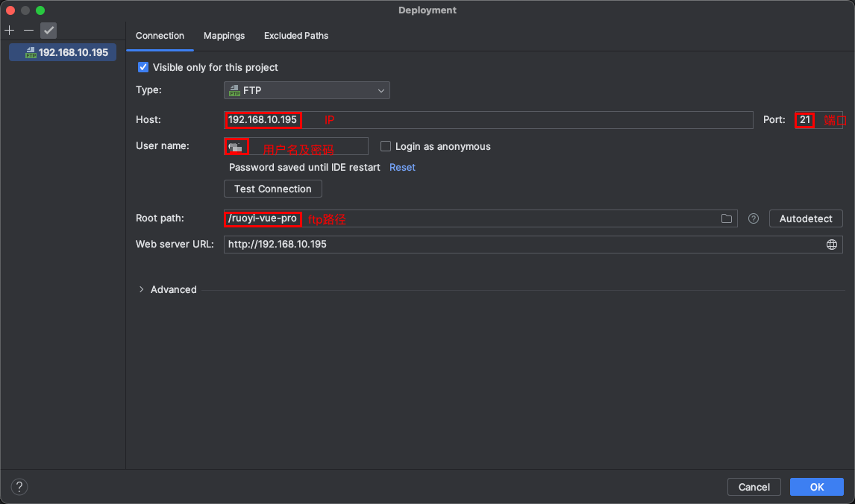This screenshot has height=504, width=855.
Task: Click the Autodetect button
Action: (x=805, y=218)
